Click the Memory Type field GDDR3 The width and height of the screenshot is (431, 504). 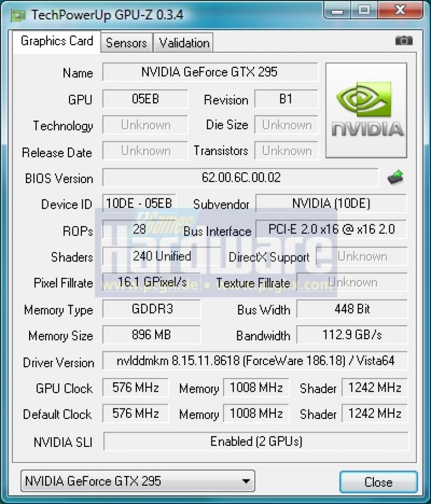[152, 309]
